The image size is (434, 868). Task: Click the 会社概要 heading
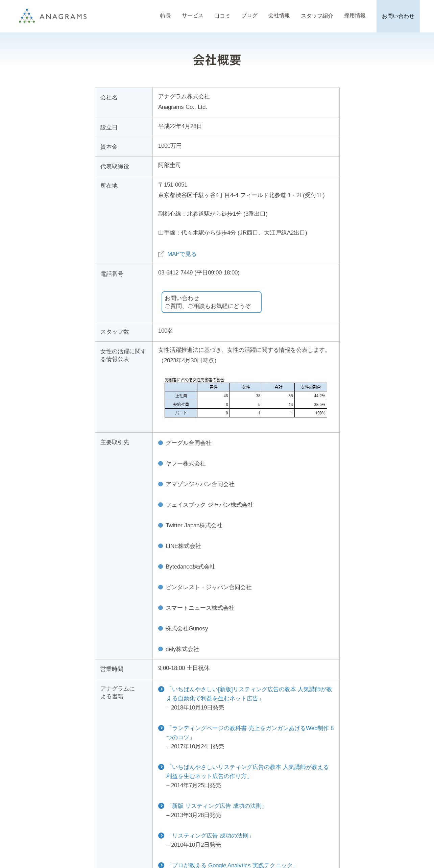click(217, 60)
